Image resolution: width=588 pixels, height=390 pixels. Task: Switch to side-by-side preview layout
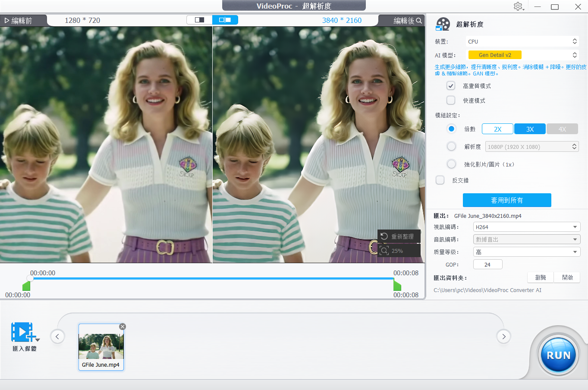[225, 20]
